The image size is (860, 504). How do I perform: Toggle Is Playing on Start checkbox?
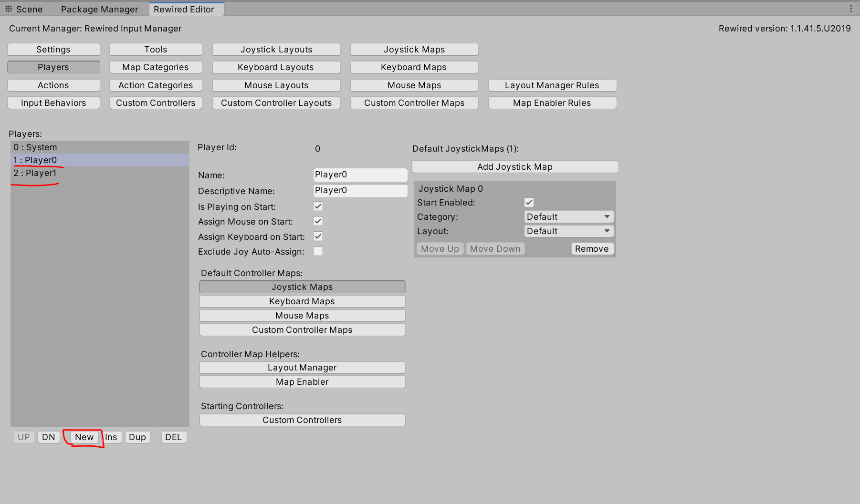click(318, 206)
